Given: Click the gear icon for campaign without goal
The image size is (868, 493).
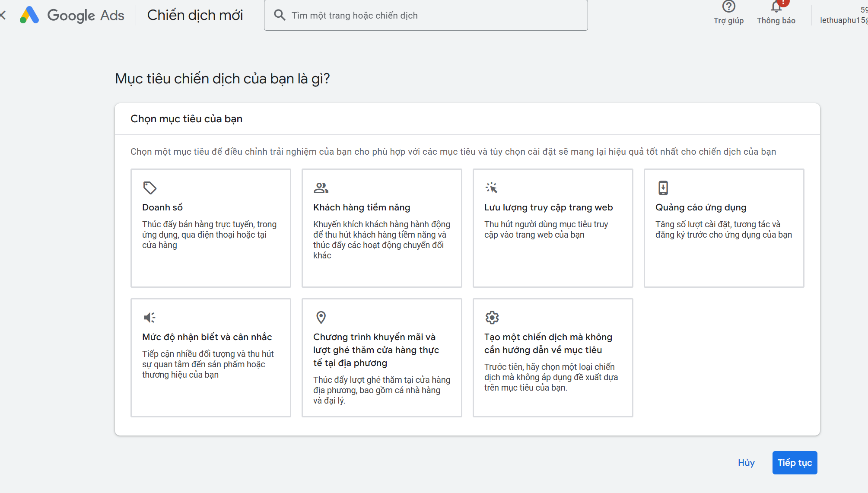Looking at the screenshot, I should [x=492, y=318].
